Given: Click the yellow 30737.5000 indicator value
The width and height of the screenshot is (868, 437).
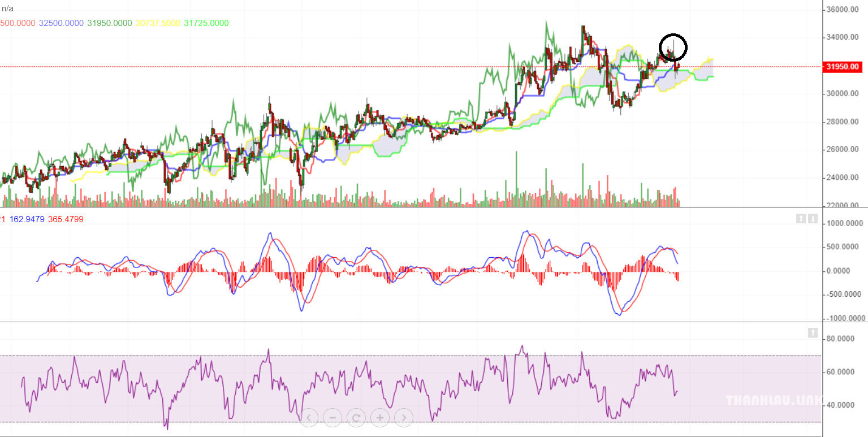Looking at the screenshot, I should point(158,23).
